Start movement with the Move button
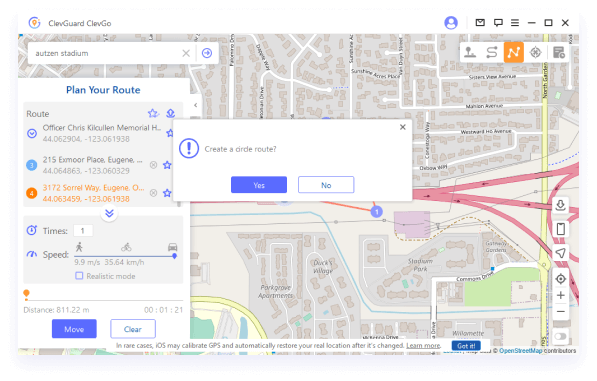The width and height of the screenshot is (597, 381). 74,329
